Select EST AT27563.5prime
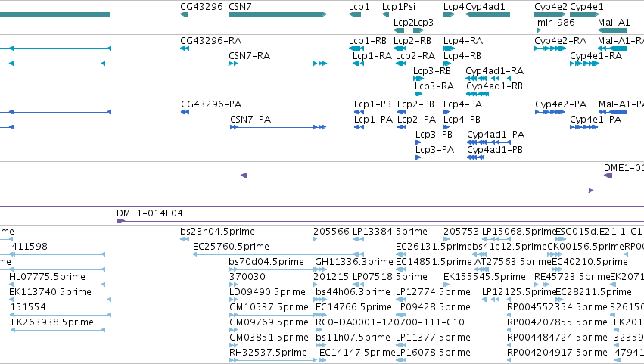 [512, 262]
